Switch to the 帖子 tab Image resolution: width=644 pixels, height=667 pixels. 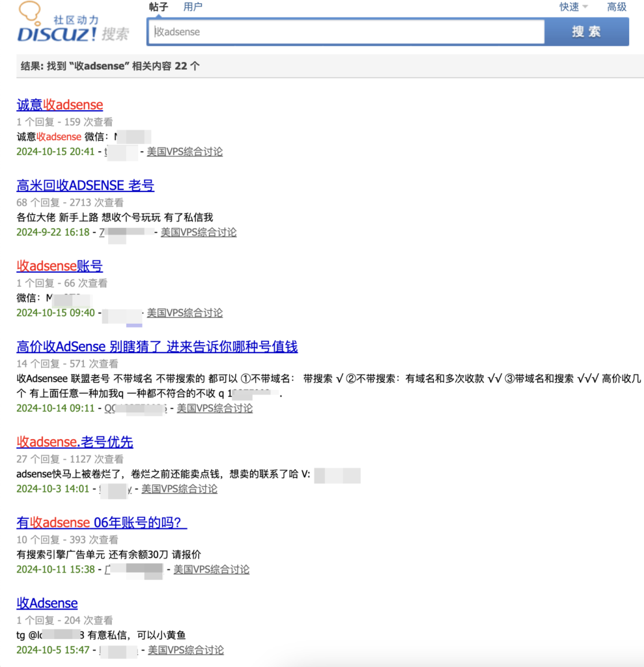tap(159, 7)
